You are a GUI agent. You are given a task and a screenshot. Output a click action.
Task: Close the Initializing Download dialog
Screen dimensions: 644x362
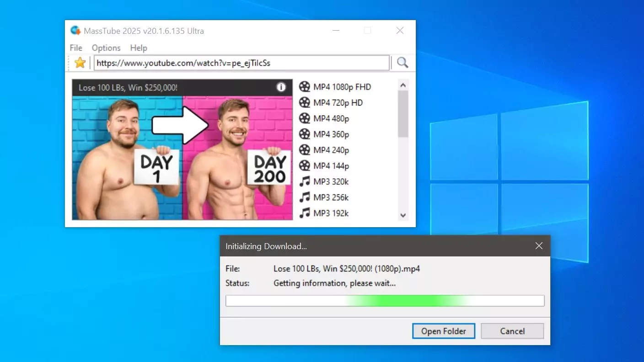[x=539, y=246]
